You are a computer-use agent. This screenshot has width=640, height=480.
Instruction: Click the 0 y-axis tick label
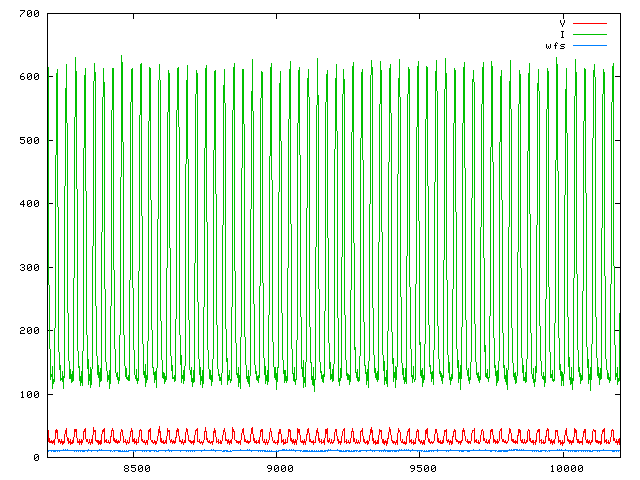35,458
